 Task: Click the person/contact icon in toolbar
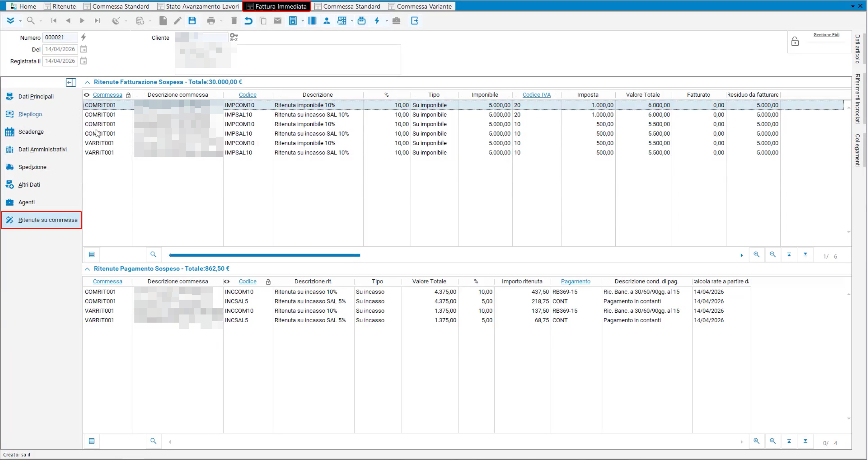coord(327,21)
